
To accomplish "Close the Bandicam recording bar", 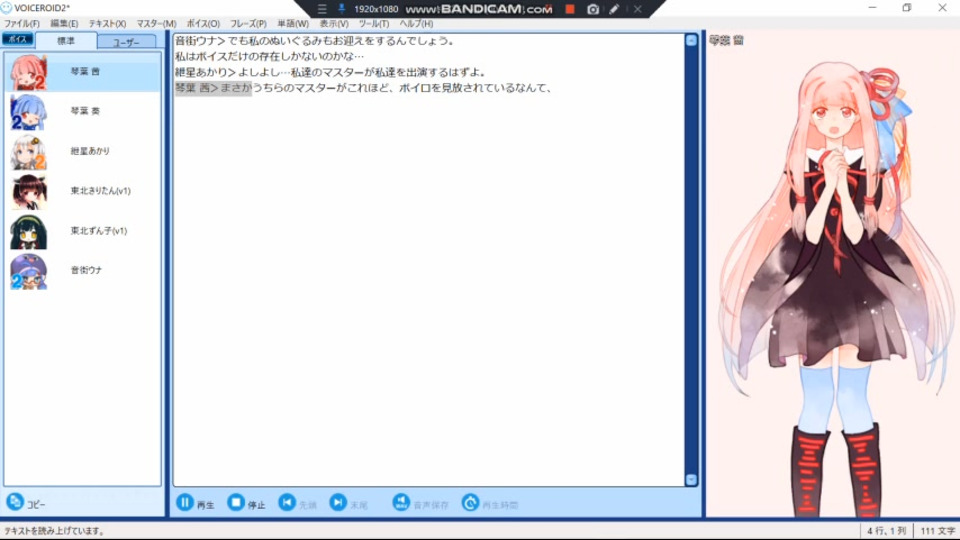I will click(637, 9).
